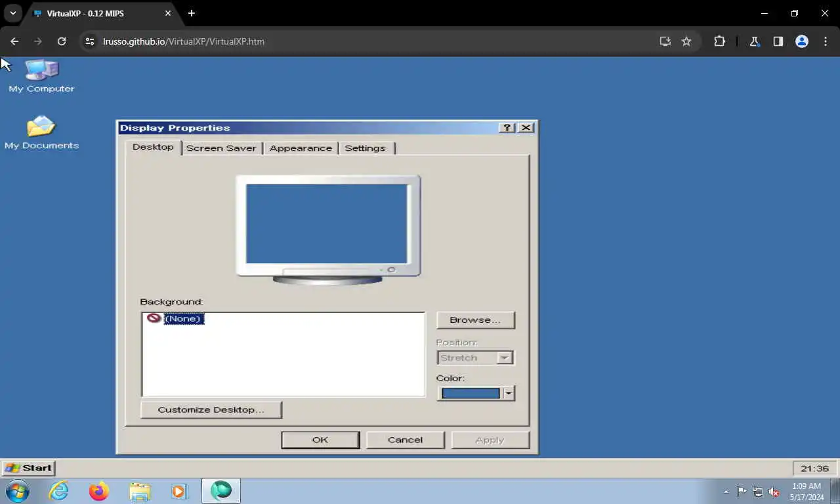The width and height of the screenshot is (840, 504).
Task: Switch to the Screen Saver tab
Action: pos(221,148)
